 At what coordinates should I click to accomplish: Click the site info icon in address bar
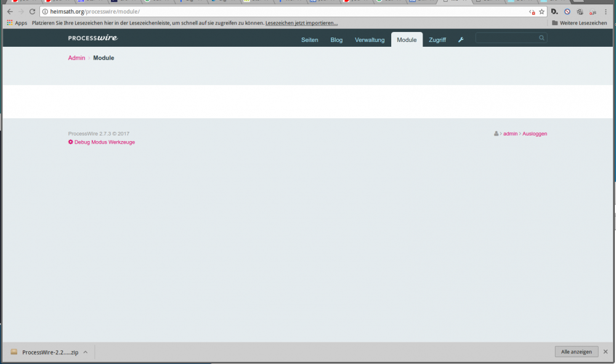tap(45, 12)
